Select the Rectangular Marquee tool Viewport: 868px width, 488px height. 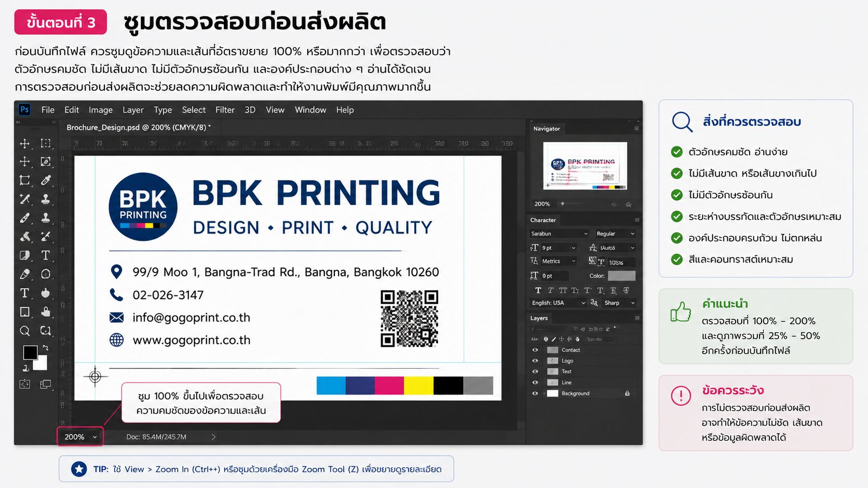tap(46, 143)
